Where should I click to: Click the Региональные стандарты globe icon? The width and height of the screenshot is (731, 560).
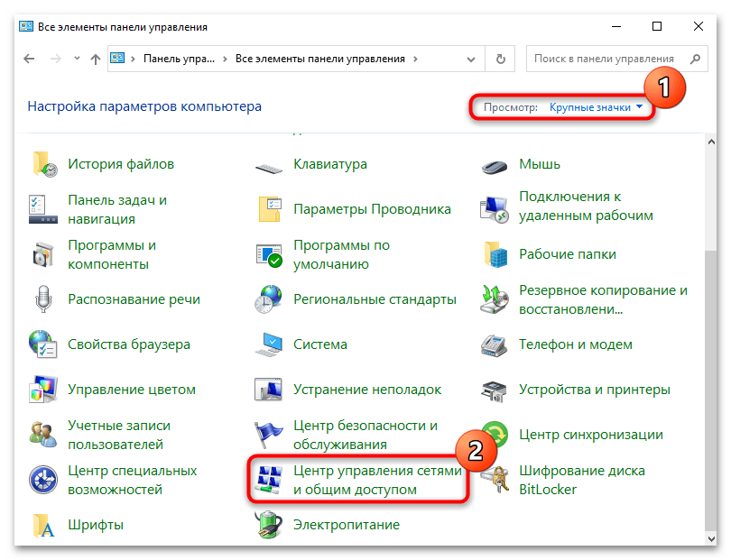268,299
